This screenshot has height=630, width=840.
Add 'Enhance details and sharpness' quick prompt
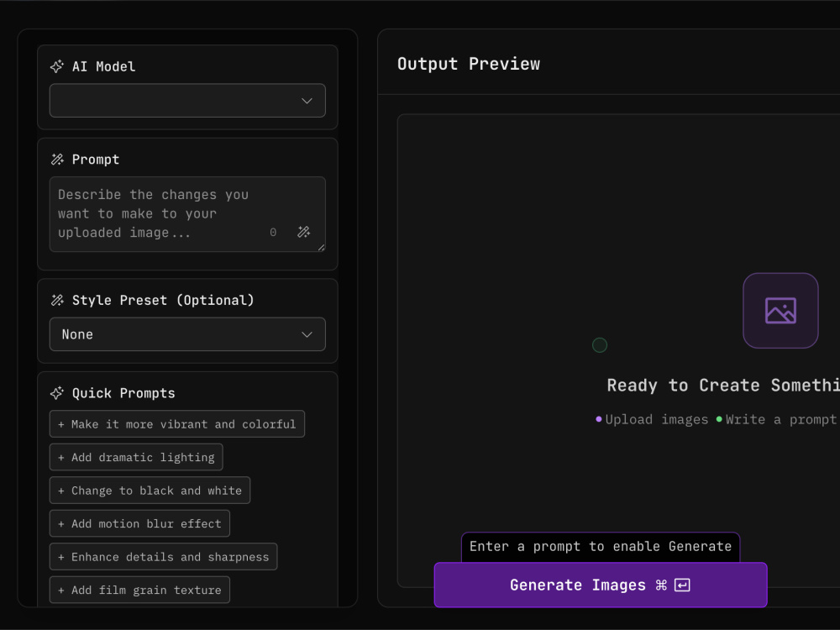tap(164, 557)
